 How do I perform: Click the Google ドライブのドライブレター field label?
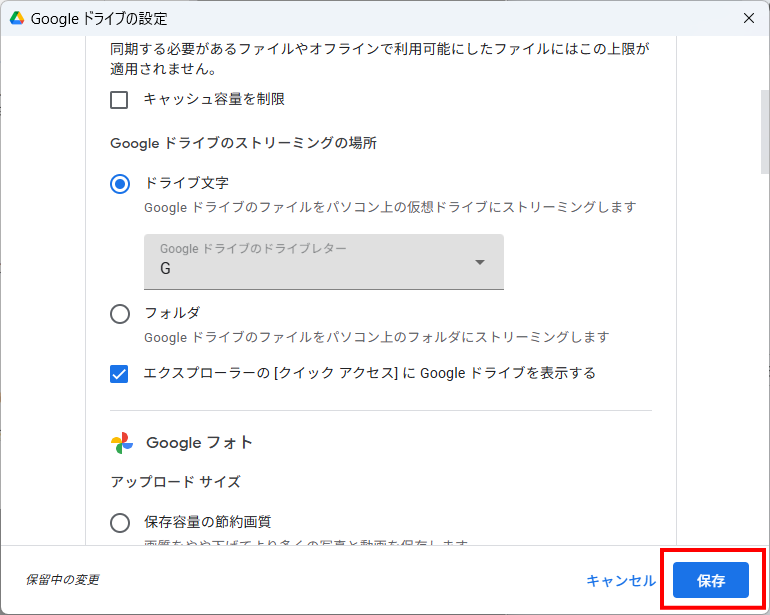(253, 248)
